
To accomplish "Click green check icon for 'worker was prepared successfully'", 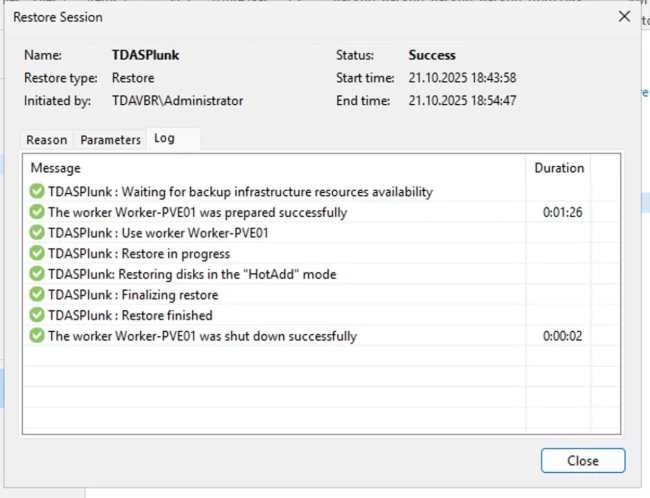I will pyautogui.click(x=37, y=212).
